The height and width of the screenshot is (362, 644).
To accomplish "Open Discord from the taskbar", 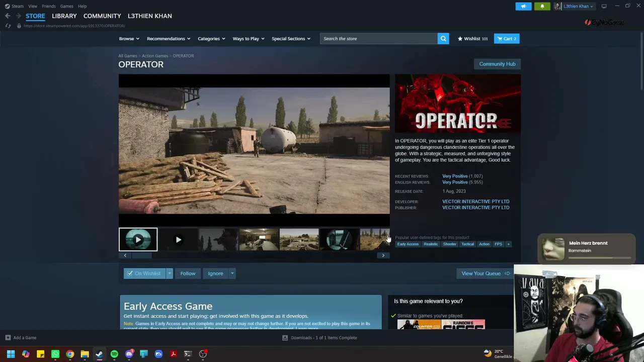I will (129, 354).
